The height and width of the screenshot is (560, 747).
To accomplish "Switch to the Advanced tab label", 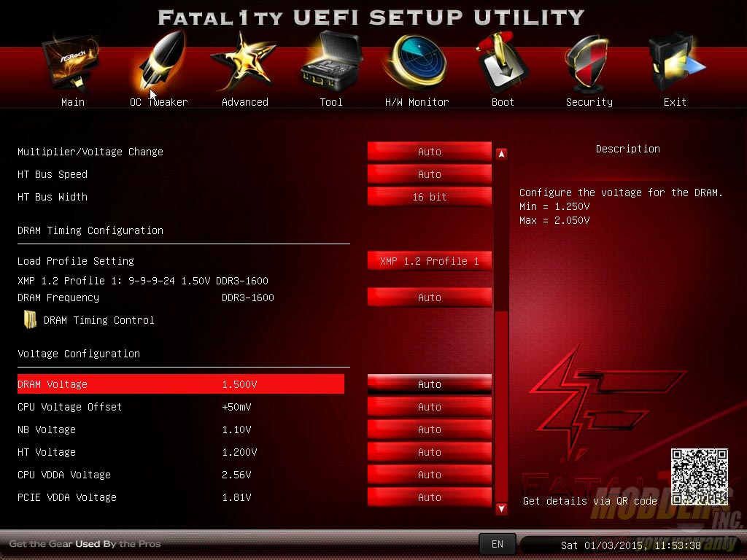I will (x=245, y=102).
